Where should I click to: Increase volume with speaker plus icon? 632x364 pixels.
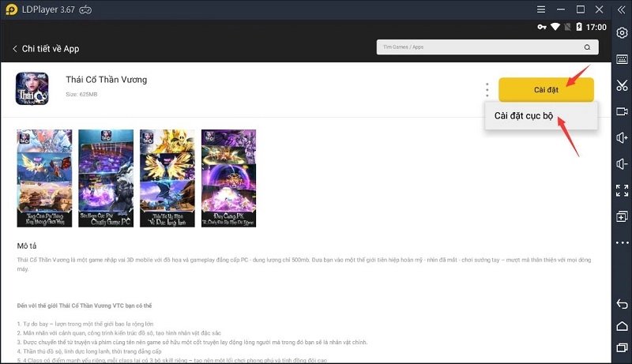pyautogui.click(x=622, y=137)
